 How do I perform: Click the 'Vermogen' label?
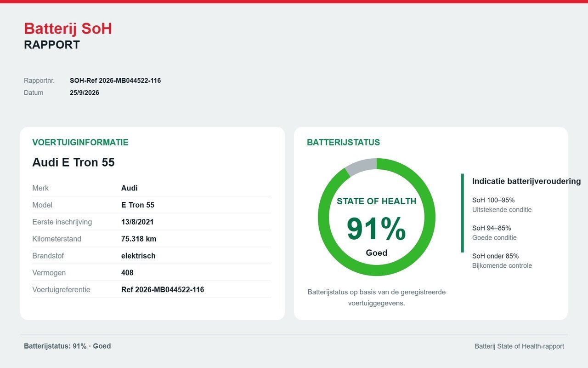pyautogui.click(x=49, y=273)
